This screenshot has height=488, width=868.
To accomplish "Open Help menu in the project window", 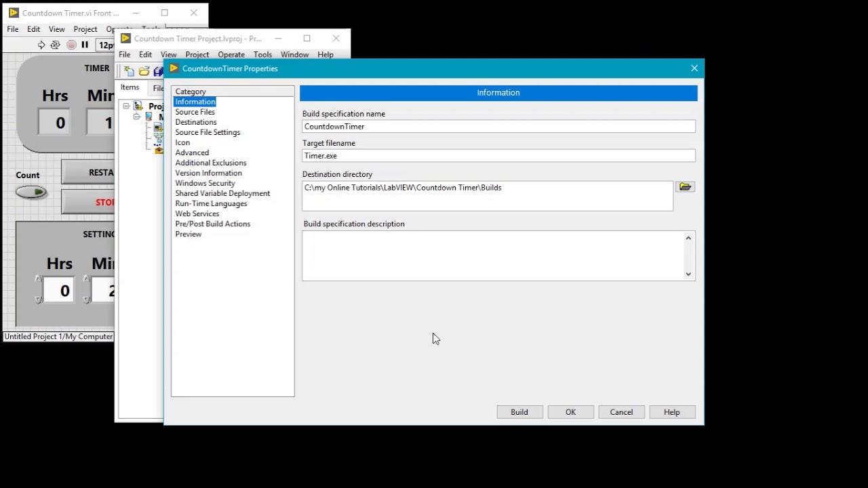I will (325, 55).
